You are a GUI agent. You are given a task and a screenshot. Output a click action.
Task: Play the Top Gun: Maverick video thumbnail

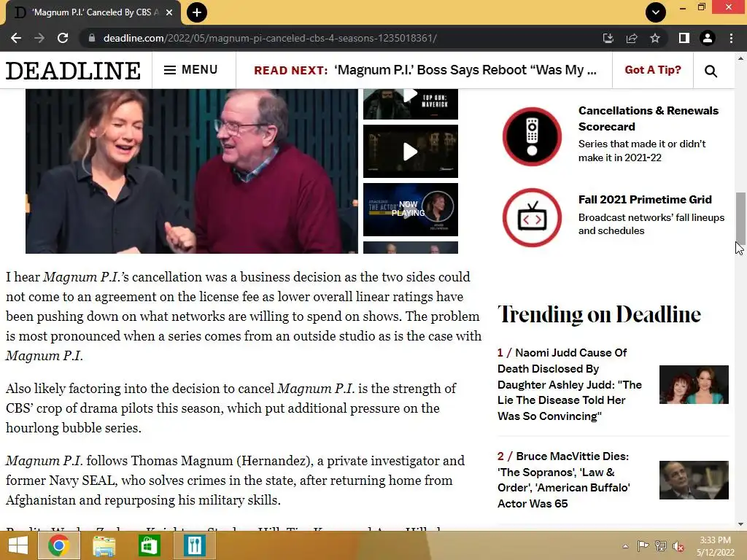pyautogui.click(x=411, y=104)
